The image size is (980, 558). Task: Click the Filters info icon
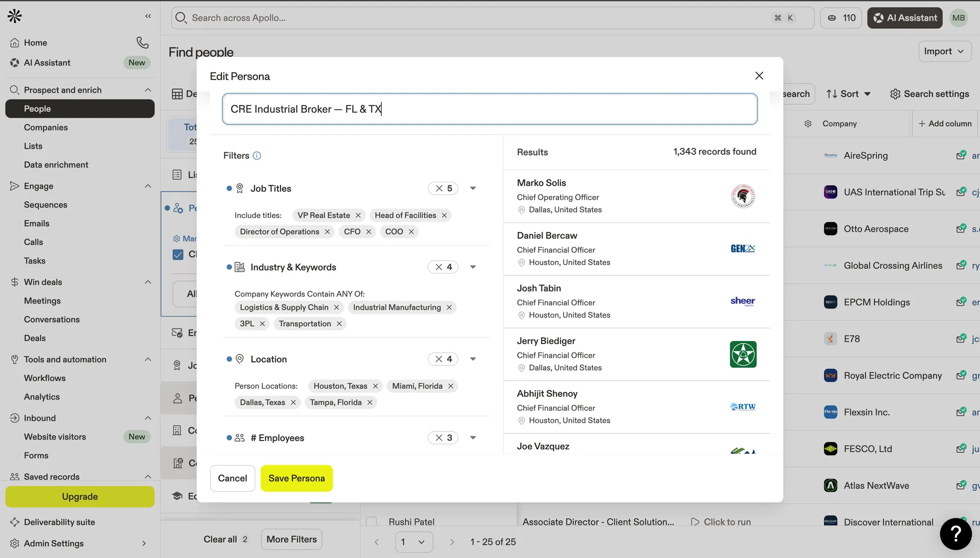[257, 156]
